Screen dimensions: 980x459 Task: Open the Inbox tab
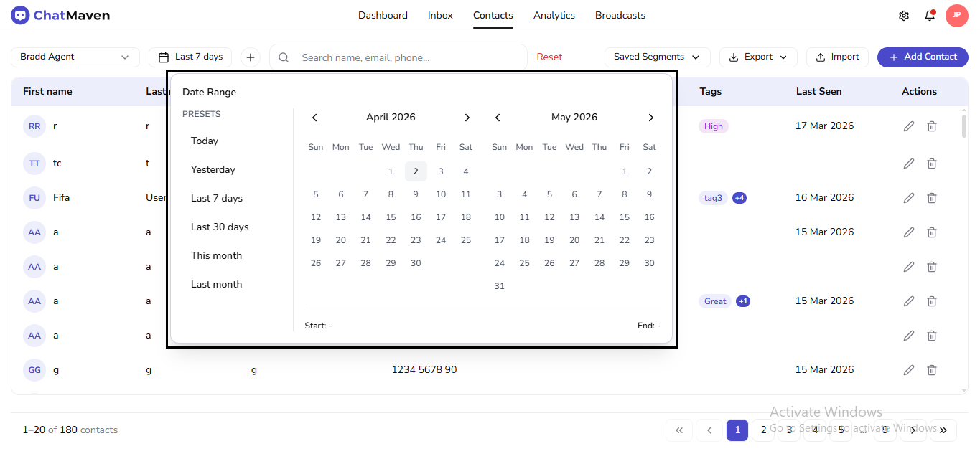[439, 15]
